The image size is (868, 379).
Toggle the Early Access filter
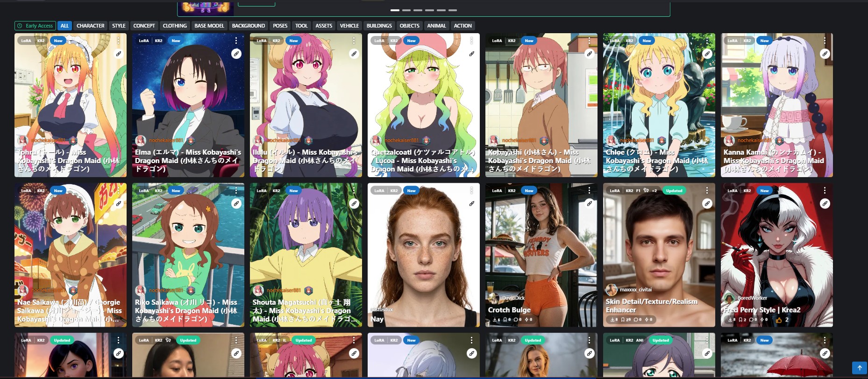pyautogui.click(x=35, y=26)
